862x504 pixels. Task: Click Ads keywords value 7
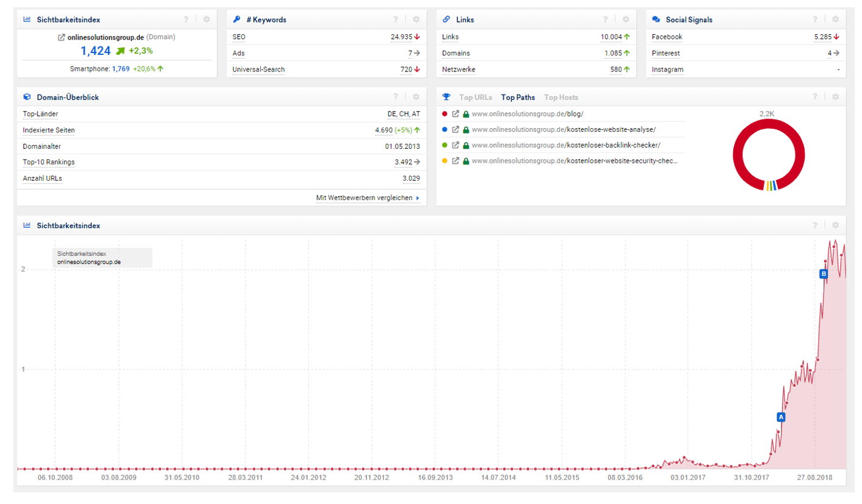(x=410, y=53)
